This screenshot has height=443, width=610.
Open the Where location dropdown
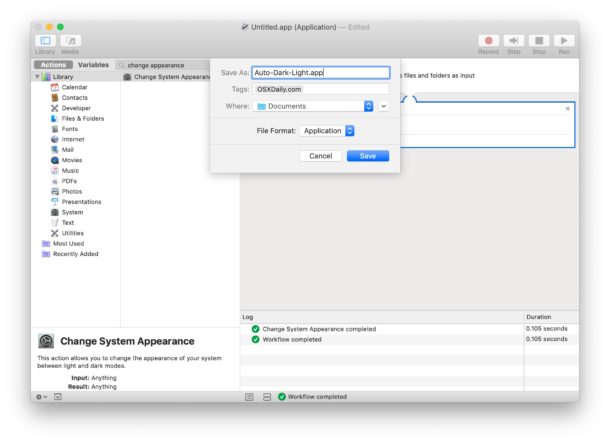[x=368, y=106]
